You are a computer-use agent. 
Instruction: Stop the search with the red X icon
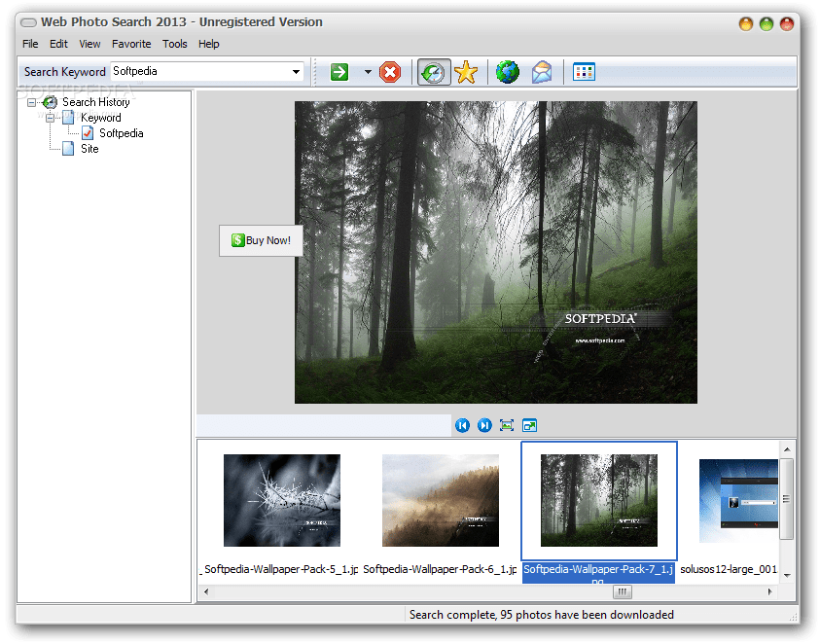pos(390,72)
